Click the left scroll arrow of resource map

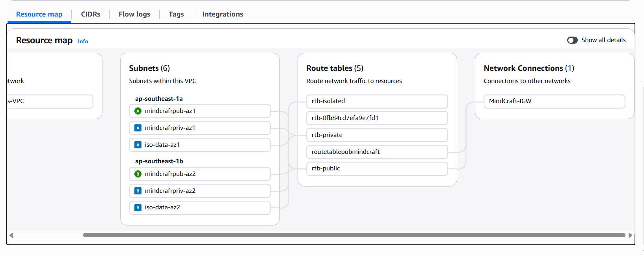pyautogui.click(x=11, y=235)
